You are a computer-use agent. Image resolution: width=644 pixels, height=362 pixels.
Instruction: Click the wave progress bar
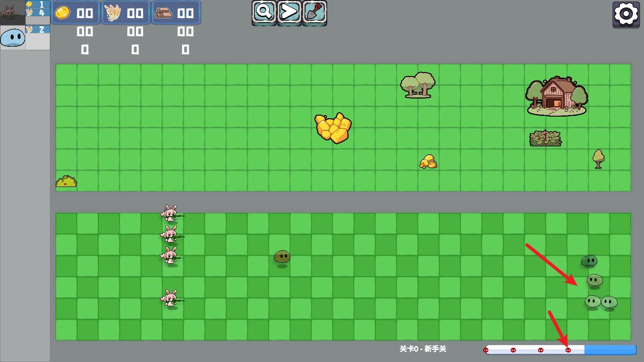pyautogui.click(x=561, y=350)
